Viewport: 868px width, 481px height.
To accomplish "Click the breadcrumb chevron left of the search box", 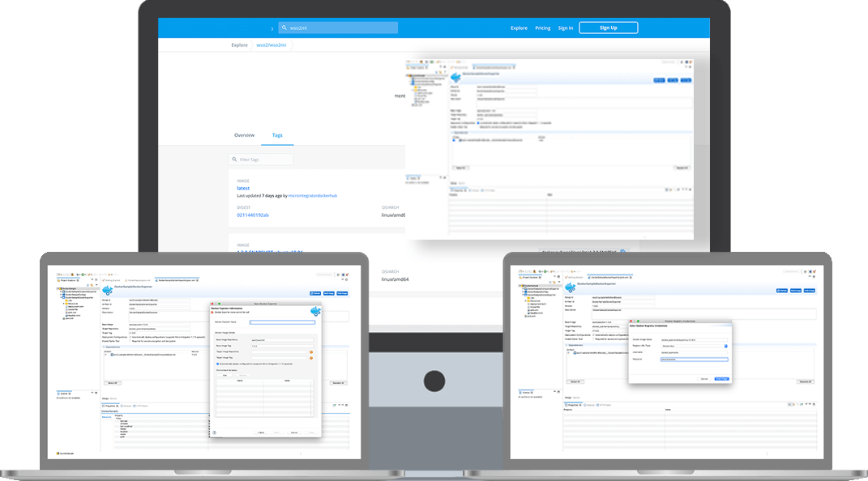I will (272, 28).
